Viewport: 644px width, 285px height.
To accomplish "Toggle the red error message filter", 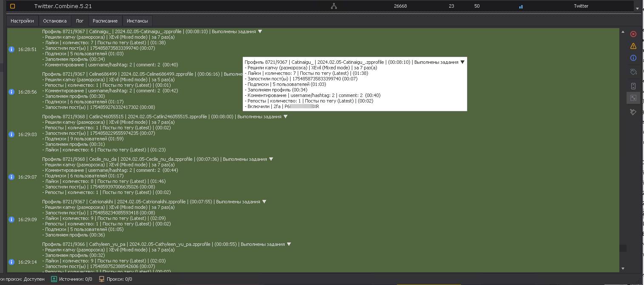I will coord(633,34).
